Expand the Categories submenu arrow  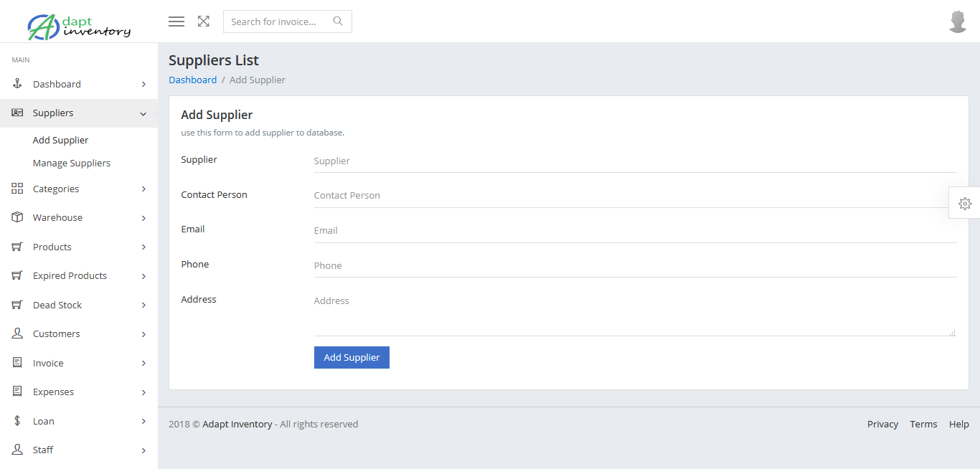[x=143, y=189]
